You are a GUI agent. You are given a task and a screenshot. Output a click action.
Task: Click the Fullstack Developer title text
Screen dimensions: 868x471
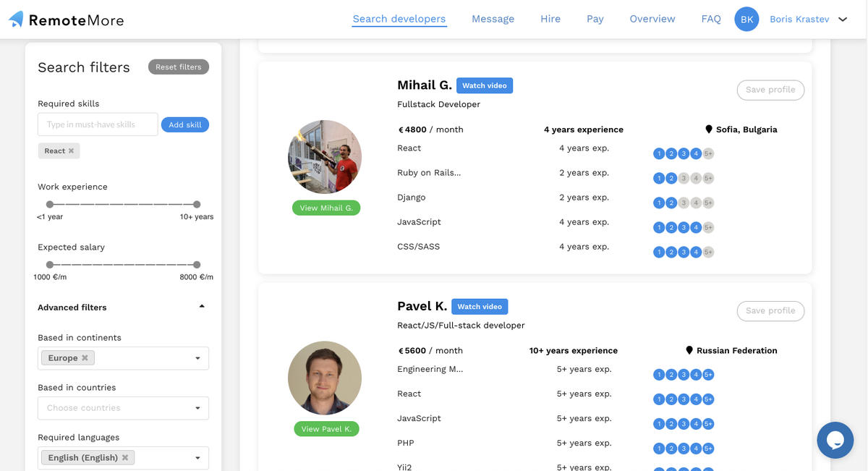438,104
